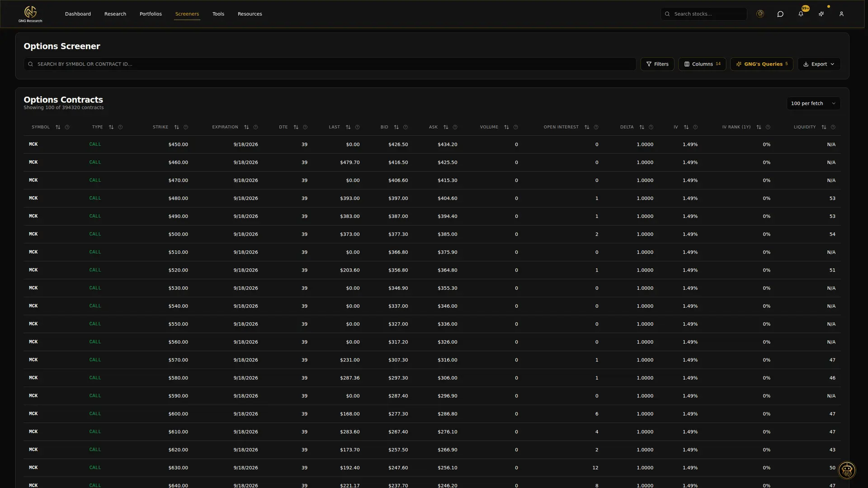The width and height of the screenshot is (868, 488).
Task: Sort table by Open Interest column
Action: (x=587, y=127)
